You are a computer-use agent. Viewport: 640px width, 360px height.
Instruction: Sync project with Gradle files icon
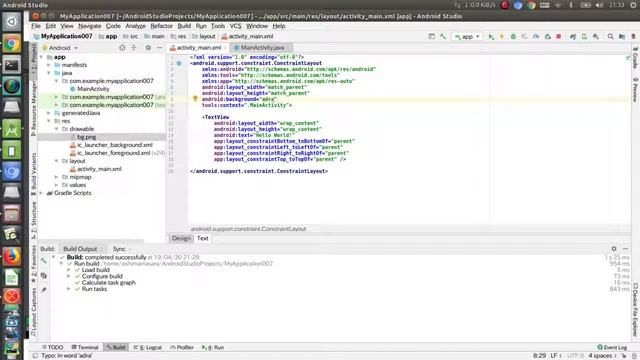click(573, 36)
